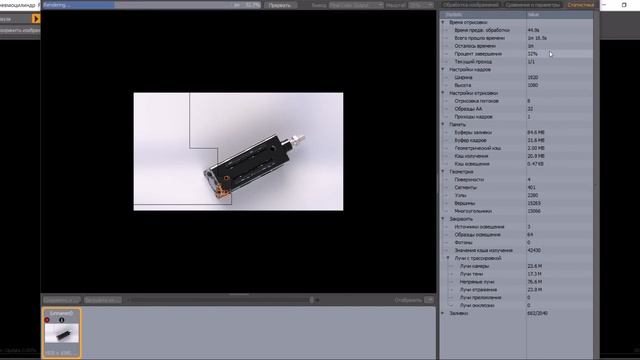Click the Value column header
The height and width of the screenshot is (360, 640).
tap(560, 15)
